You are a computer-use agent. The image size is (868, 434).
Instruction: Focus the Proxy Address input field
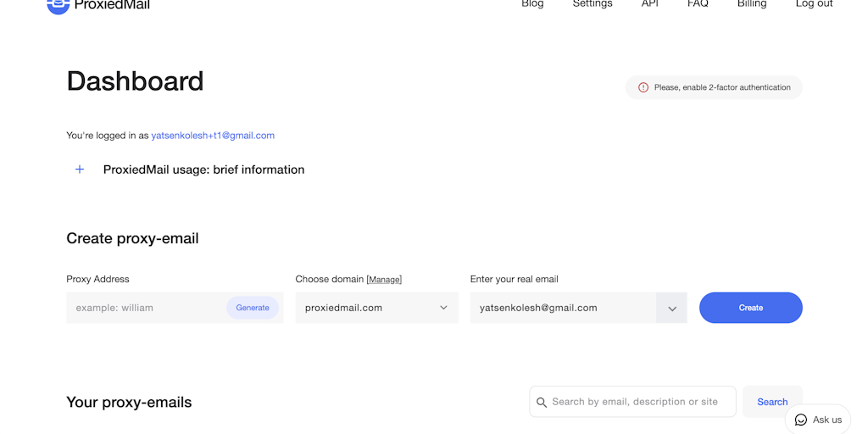click(144, 308)
